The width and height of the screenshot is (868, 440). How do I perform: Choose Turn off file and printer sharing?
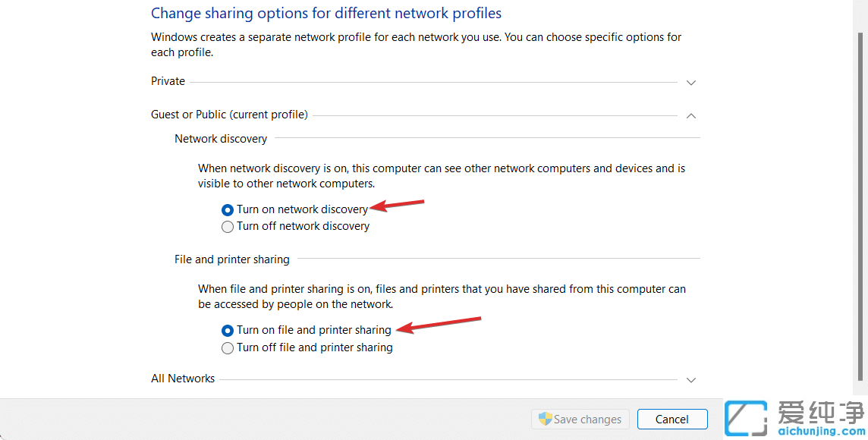(228, 348)
